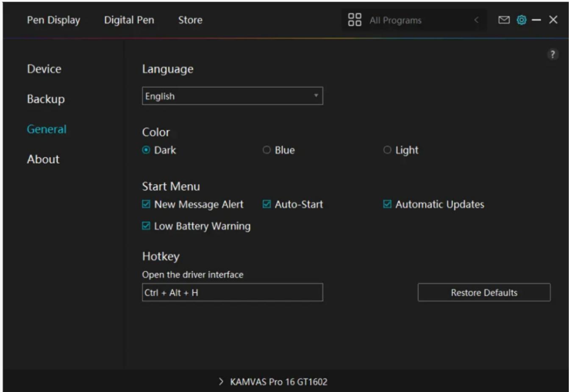Close the driver window

[x=553, y=19]
